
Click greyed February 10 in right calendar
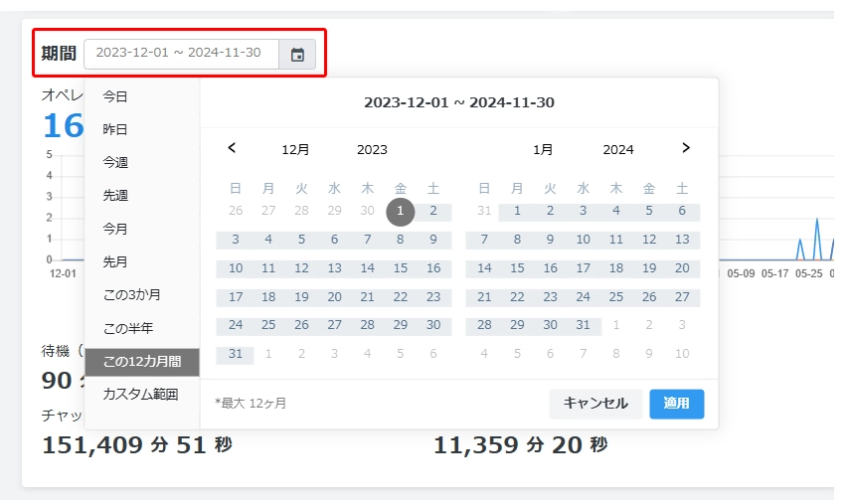(682, 354)
